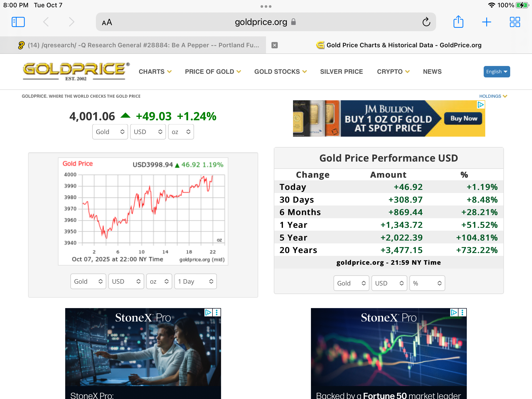The image size is (532, 399).
Task: Open the English language dropdown
Action: [496, 72]
